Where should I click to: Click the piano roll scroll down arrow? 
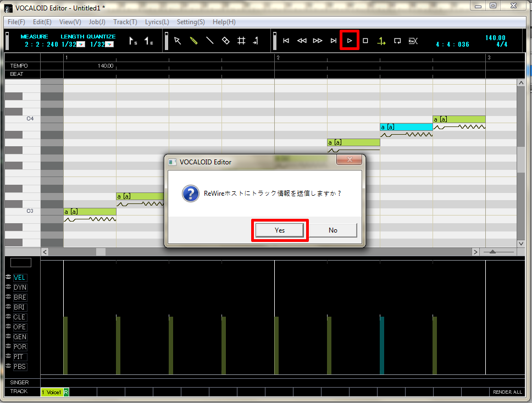pos(521,244)
